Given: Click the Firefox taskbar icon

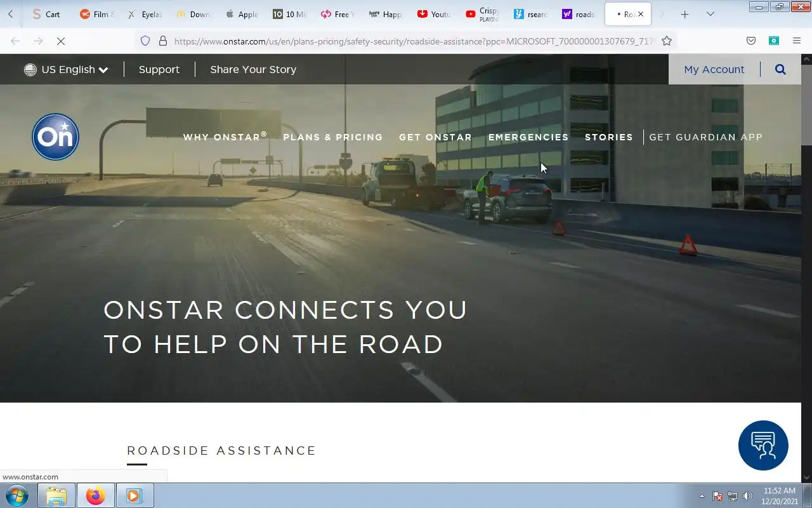Looking at the screenshot, I should coord(96,495).
